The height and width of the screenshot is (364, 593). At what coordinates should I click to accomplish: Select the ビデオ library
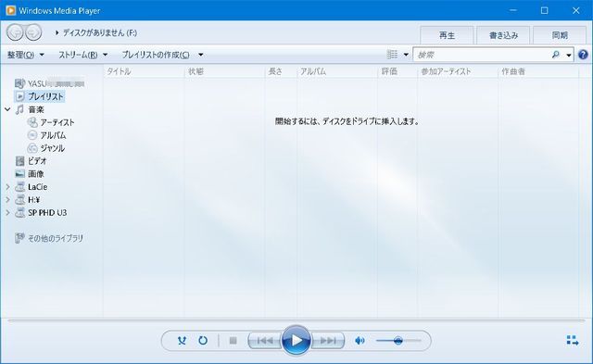tap(37, 161)
